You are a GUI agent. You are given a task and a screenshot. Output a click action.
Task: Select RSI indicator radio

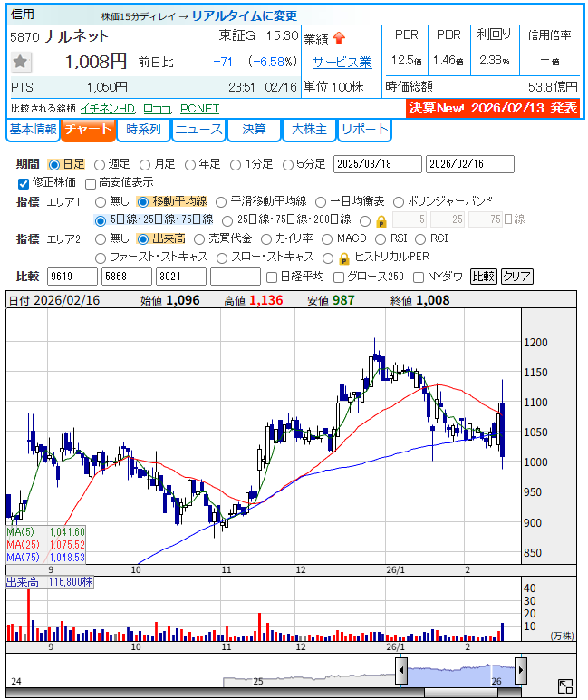(381, 239)
